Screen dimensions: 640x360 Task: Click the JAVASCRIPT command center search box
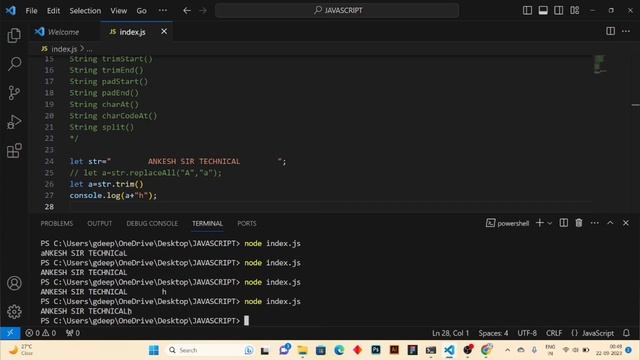click(x=337, y=10)
